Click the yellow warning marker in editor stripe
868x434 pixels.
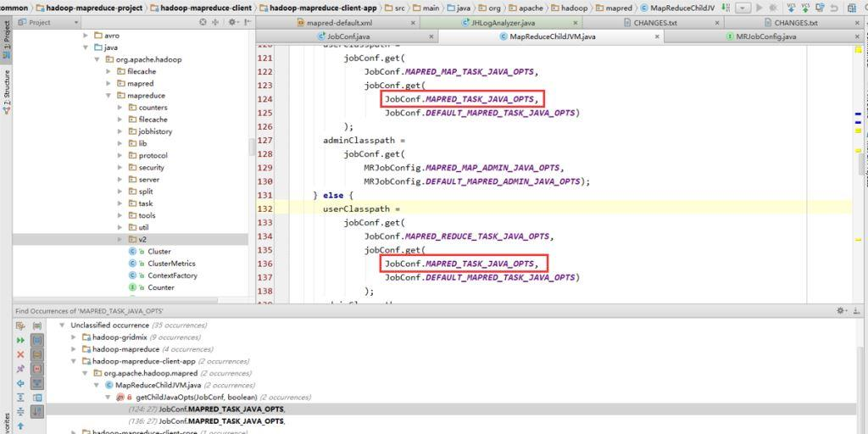click(x=858, y=49)
